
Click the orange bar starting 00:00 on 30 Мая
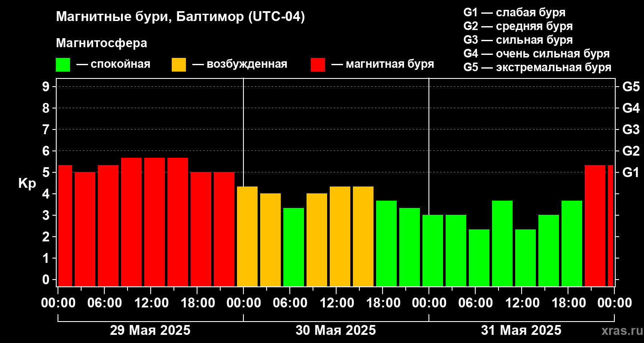[x=247, y=236]
